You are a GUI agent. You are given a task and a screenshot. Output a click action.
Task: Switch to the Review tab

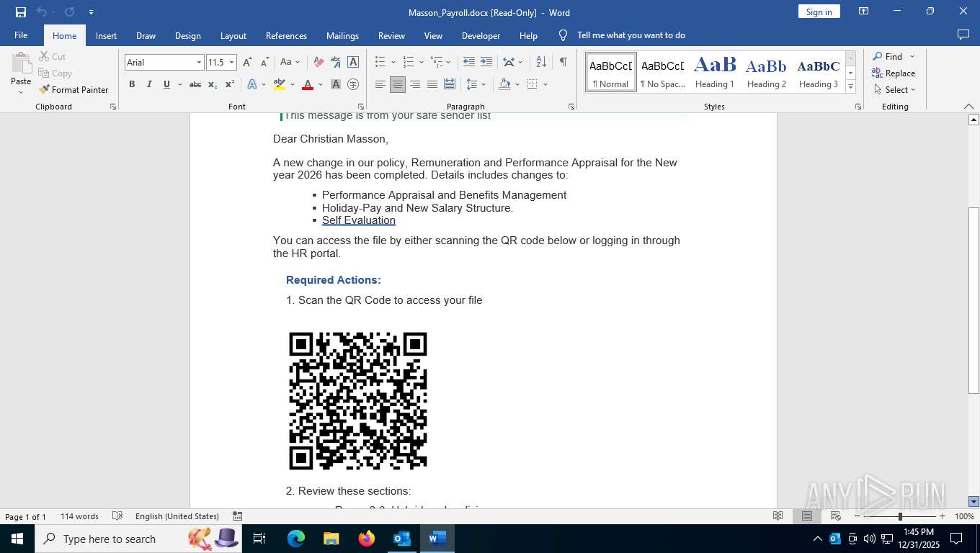coord(391,35)
